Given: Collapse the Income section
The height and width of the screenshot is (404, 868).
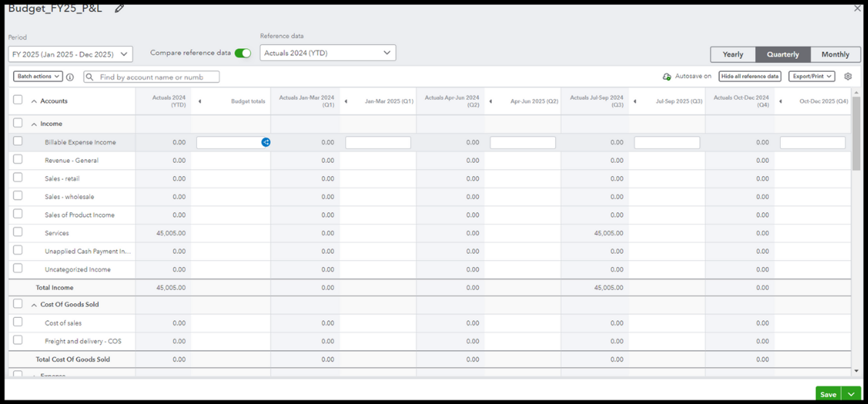Looking at the screenshot, I should click(x=34, y=124).
